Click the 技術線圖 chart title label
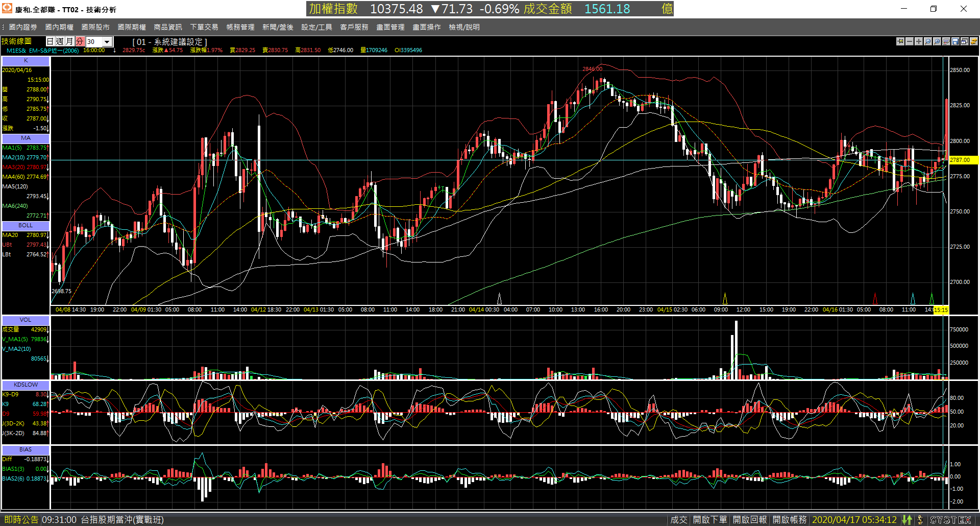 (16, 41)
